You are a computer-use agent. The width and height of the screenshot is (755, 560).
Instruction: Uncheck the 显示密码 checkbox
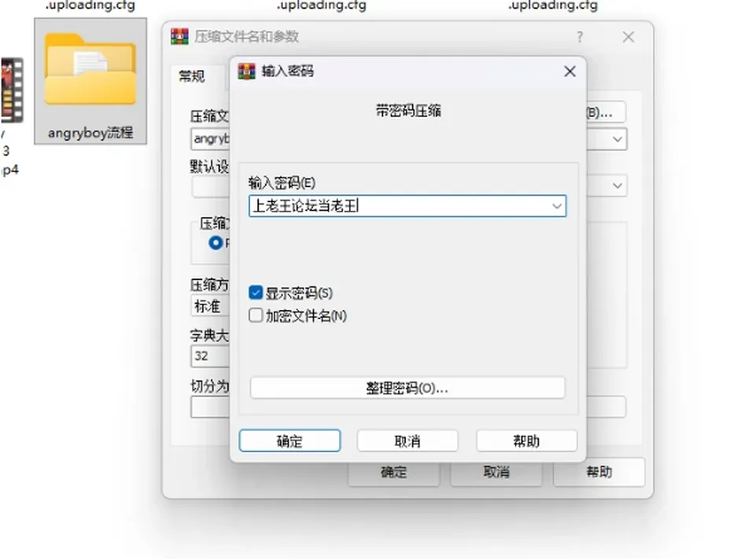coord(256,293)
